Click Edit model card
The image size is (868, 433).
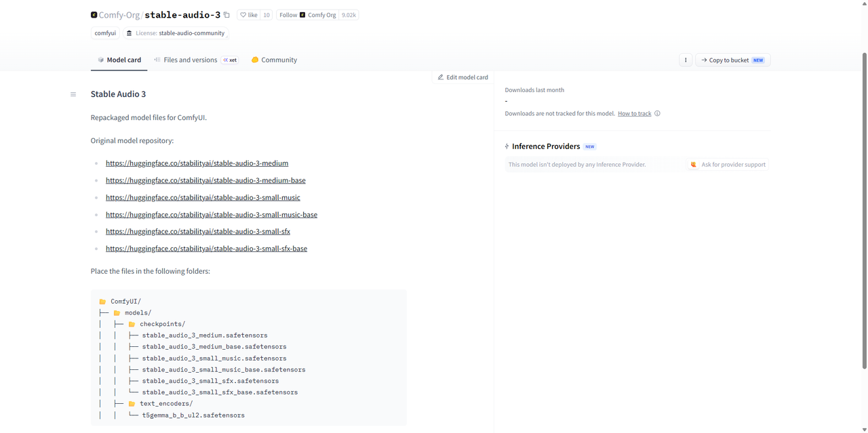coord(463,77)
